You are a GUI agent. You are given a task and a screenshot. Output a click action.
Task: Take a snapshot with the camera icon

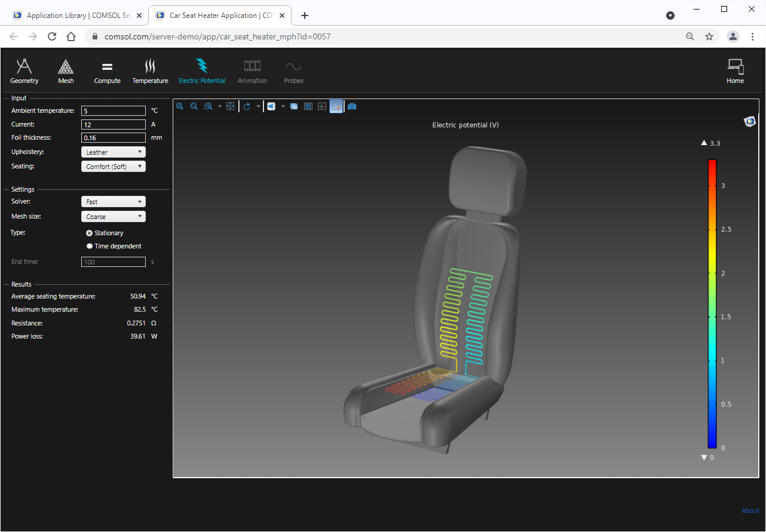pos(351,106)
